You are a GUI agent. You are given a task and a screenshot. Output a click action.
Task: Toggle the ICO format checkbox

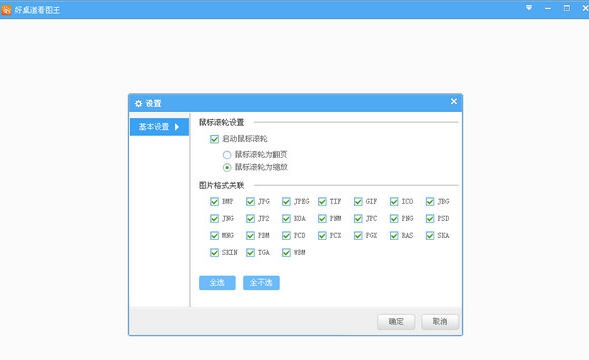click(394, 202)
